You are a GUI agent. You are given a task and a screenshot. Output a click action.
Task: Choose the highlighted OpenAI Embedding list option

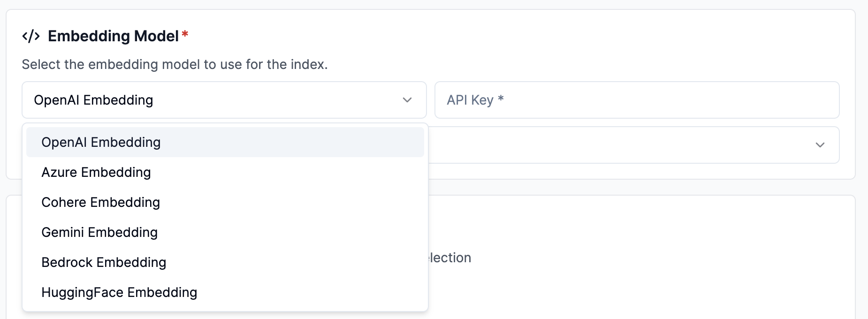point(101,142)
